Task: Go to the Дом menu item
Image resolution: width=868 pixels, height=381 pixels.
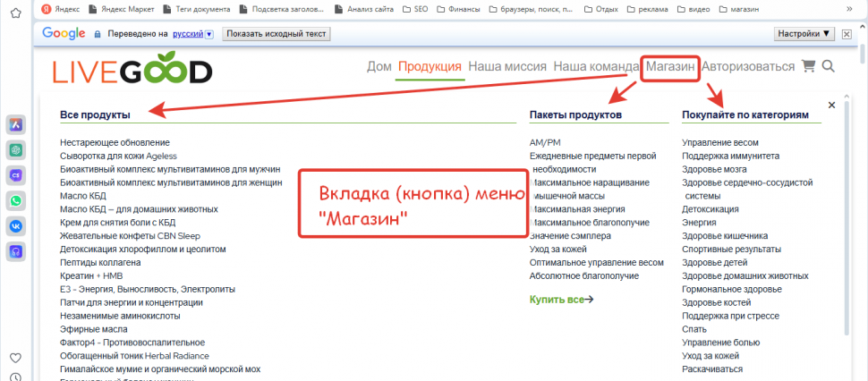Action: [379, 66]
